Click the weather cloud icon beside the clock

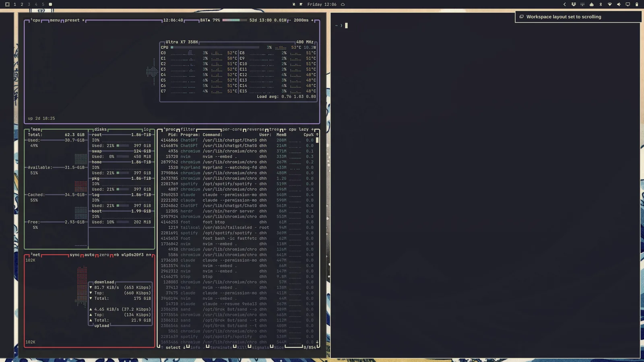(343, 4)
